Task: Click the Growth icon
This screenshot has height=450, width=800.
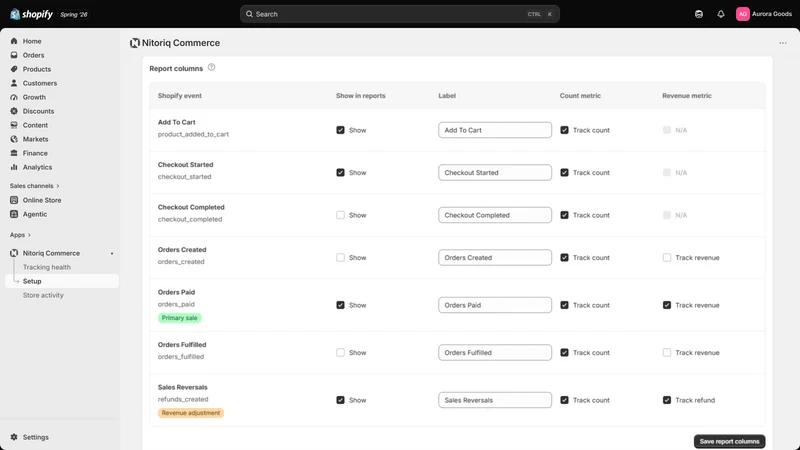Action: 14,97
